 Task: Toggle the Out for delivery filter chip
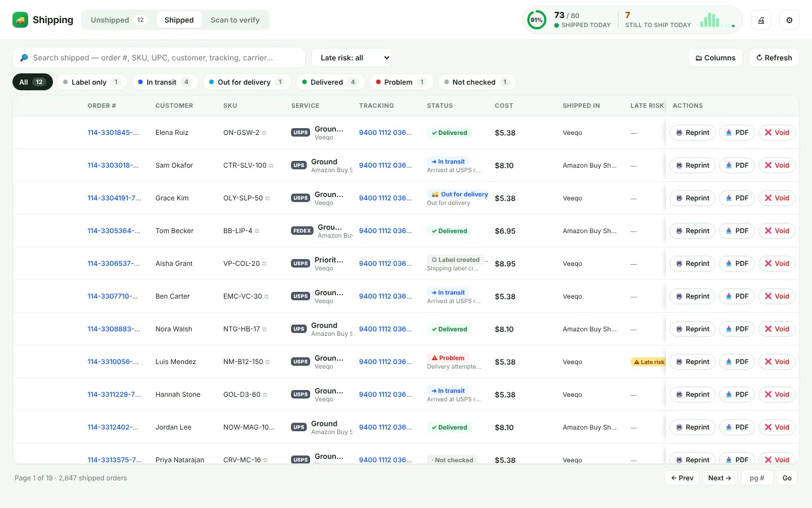[247, 82]
